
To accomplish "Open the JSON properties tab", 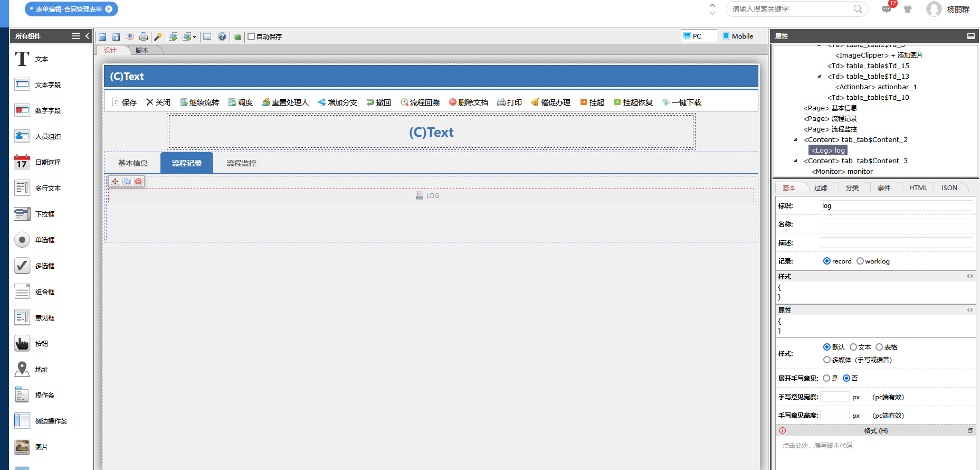I will tap(949, 187).
